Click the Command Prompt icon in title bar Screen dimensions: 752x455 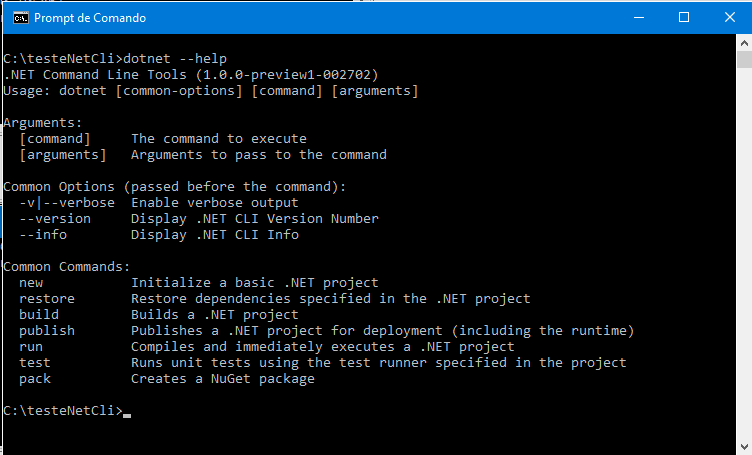click(x=20, y=18)
